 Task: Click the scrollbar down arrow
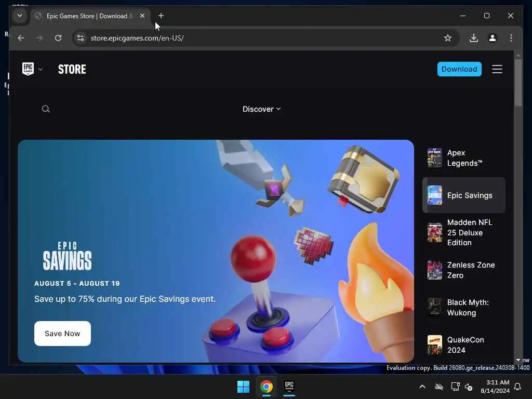pos(518,360)
